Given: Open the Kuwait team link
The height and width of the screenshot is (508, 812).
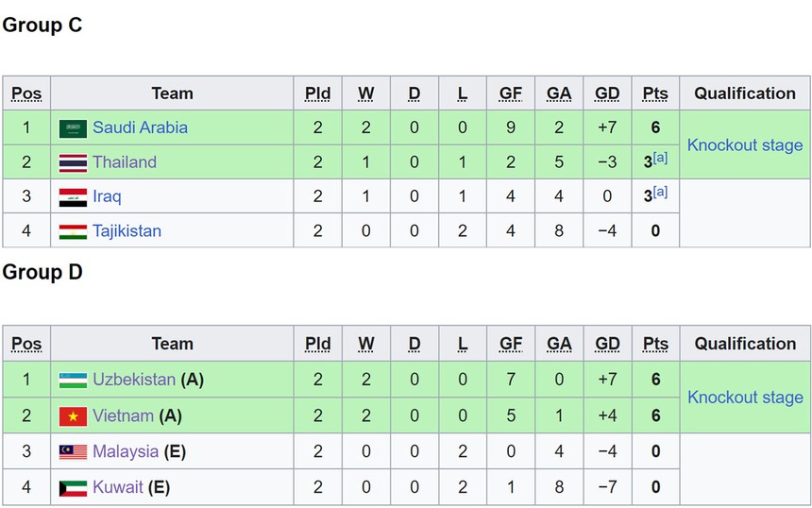Looking at the screenshot, I should pos(117,487).
